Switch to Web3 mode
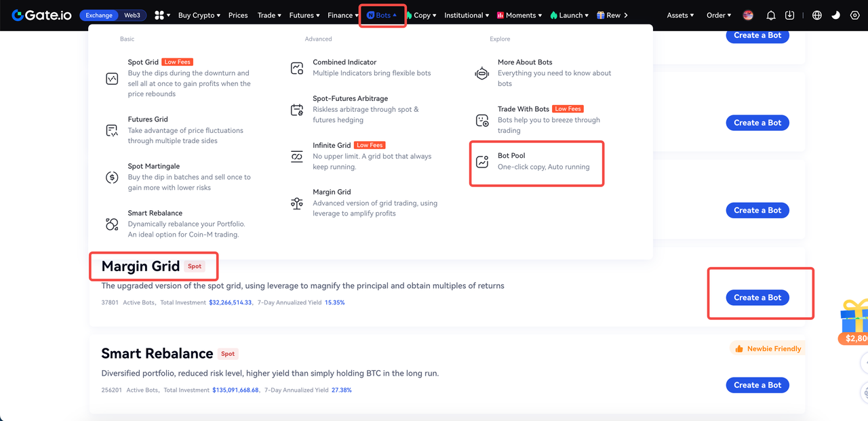This screenshot has width=868, height=421. [x=132, y=15]
